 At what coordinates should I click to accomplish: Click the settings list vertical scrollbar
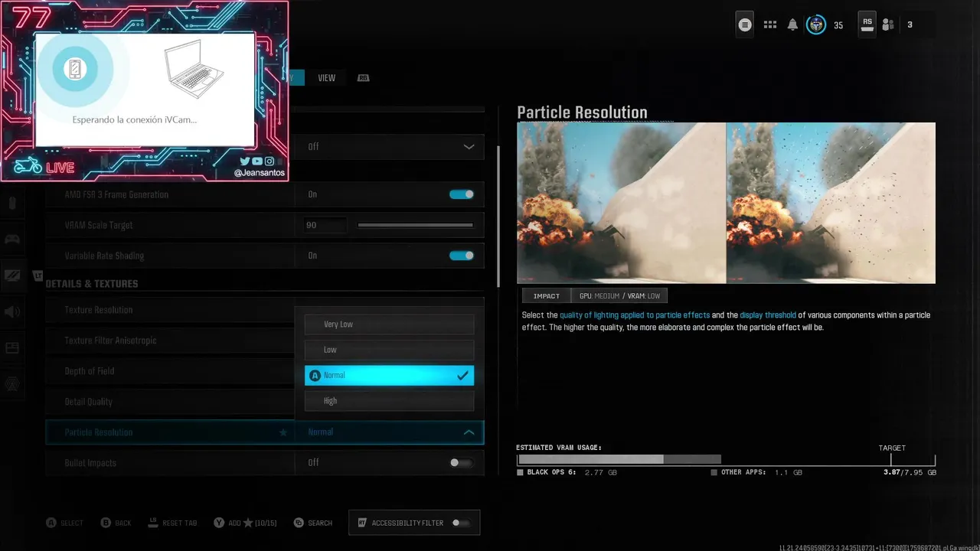tap(498, 216)
